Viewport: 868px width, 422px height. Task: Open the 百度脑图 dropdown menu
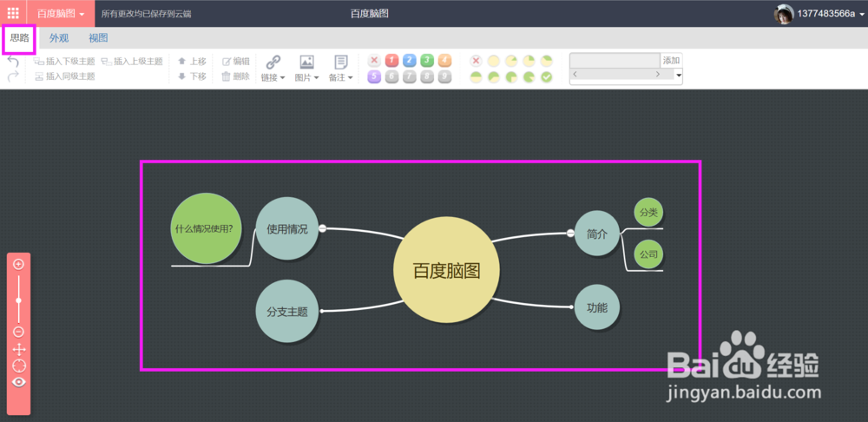(x=61, y=14)
